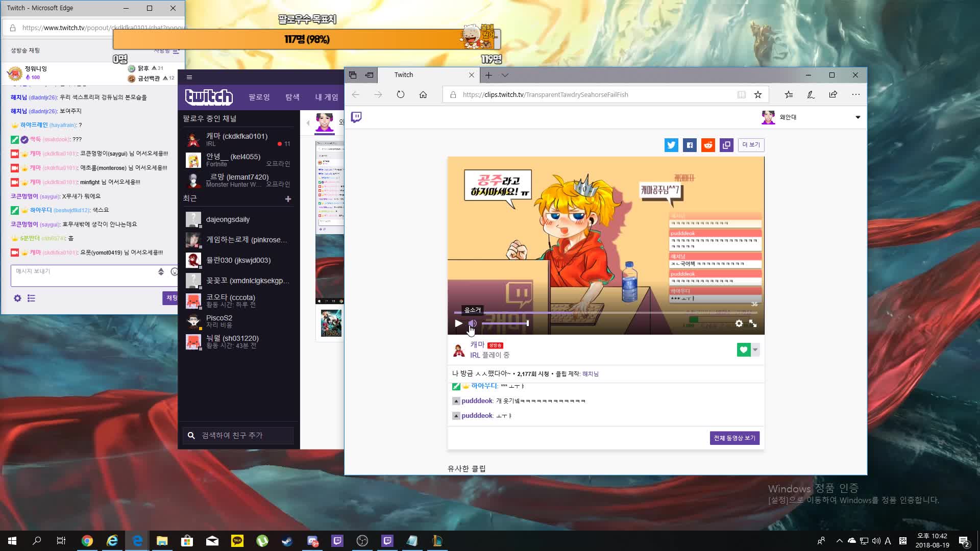This screenshot has height=551, width=980.
Task: Open the Twitch app hamburger menu
Action: click(189, 77)
